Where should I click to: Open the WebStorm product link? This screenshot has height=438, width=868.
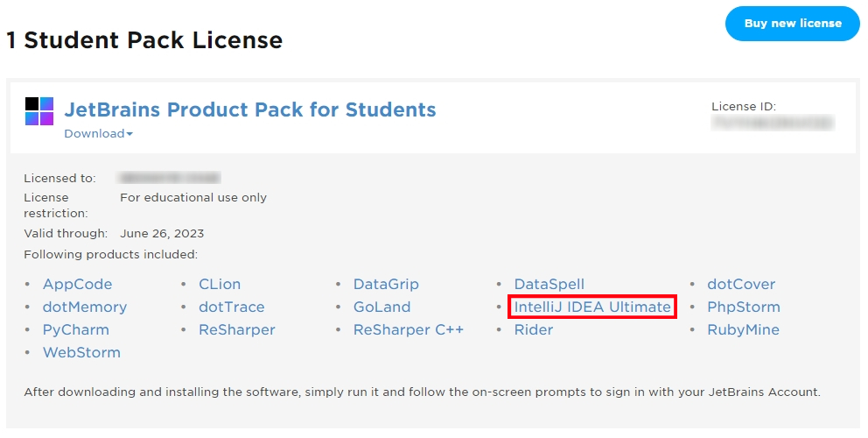coord(81,352)
